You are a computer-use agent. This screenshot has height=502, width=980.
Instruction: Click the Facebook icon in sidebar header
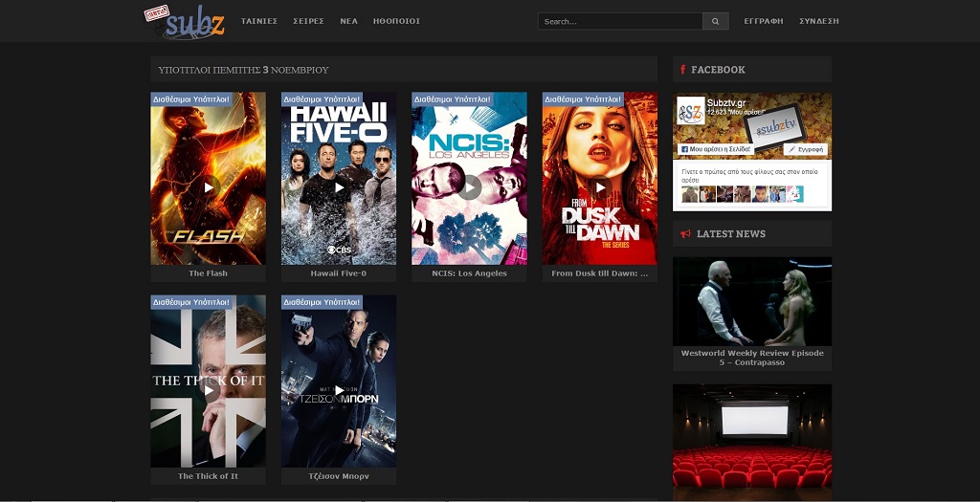(x=683, y=69)
